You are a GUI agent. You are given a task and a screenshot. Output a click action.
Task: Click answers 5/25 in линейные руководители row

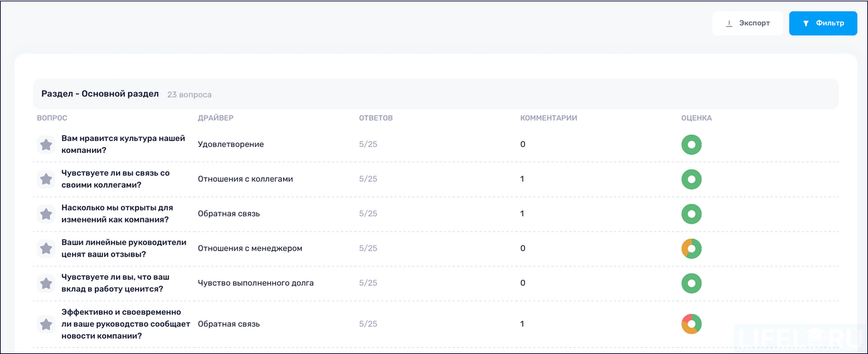(368, 248)
